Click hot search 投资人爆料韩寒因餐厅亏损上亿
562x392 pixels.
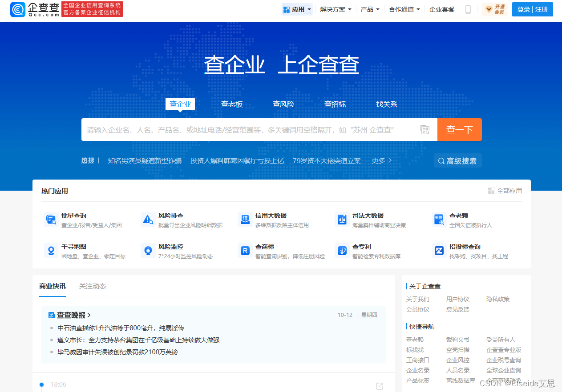pos(237,161)
